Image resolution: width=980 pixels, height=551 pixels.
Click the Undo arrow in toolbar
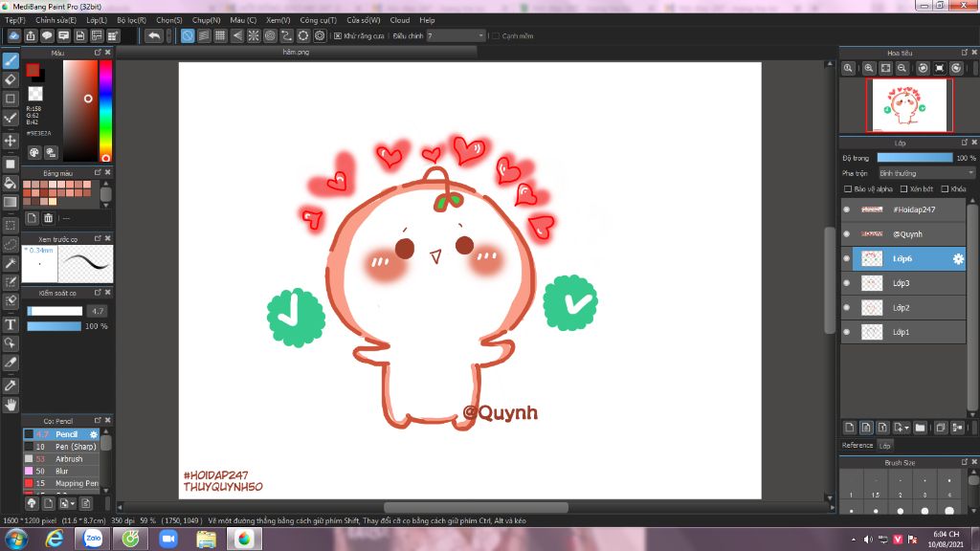[154, 35]
